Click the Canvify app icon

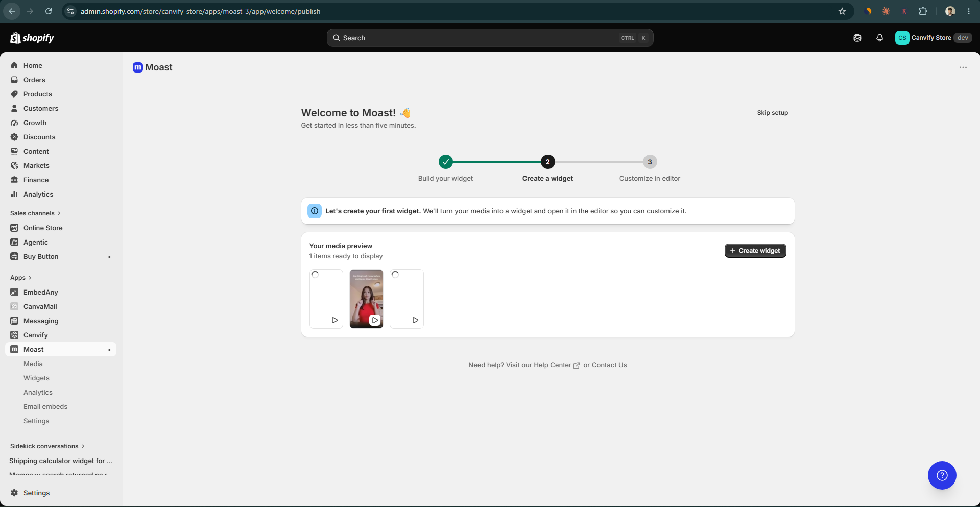pyautogui.click(x=14, y=335)
